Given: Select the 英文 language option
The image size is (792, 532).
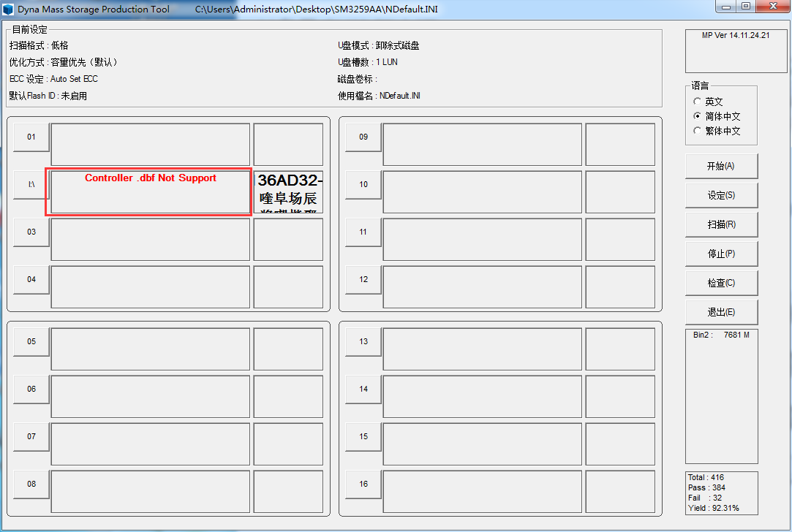Looking at the screenshot, I should [x=708, y=102].
